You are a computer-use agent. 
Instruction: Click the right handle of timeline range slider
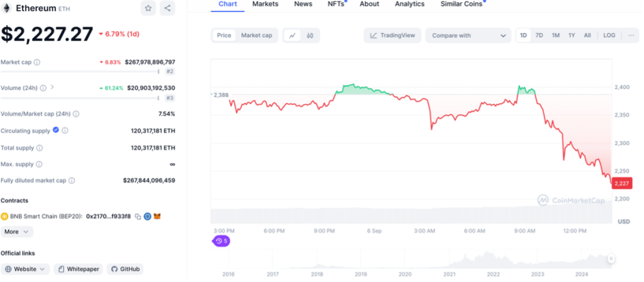pyautogui.click(x=611, y=258)
